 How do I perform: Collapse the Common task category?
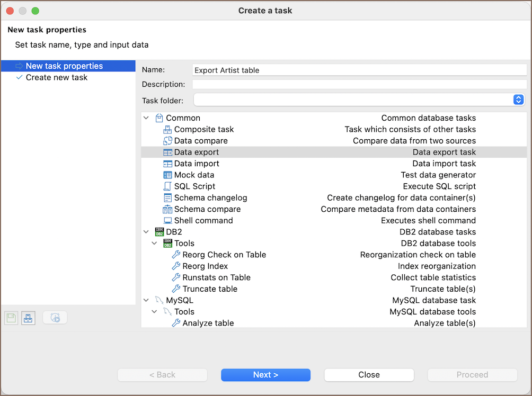(x=146, y=118)
